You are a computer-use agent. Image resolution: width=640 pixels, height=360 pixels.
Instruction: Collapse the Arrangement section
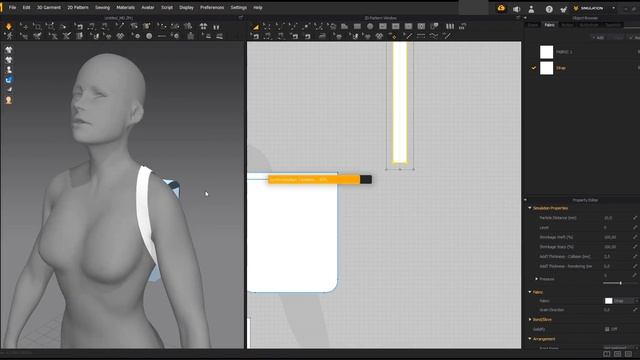click(530, 339)
